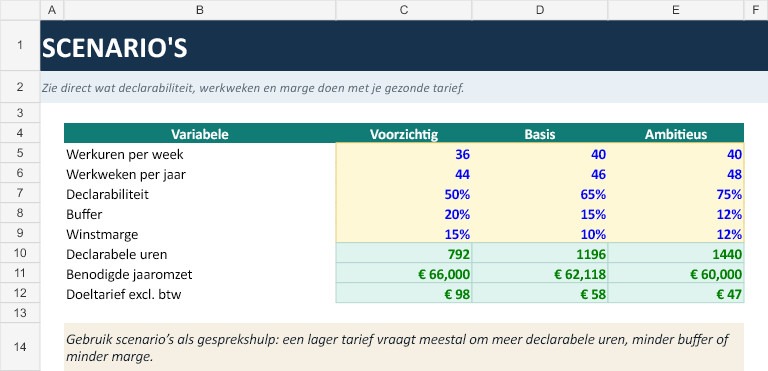Select Basis declarabele uren cell 1196

click(x=540, y=254)
